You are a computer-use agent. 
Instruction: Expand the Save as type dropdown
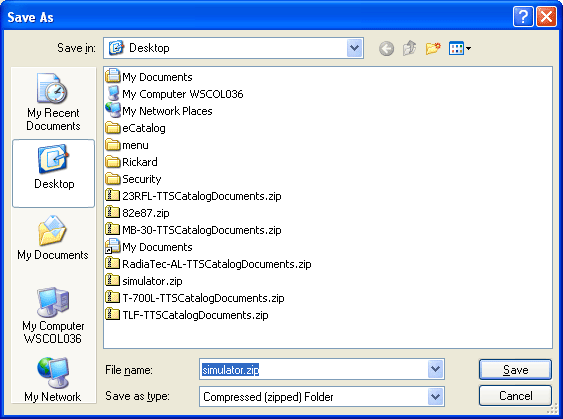[436, 396]
